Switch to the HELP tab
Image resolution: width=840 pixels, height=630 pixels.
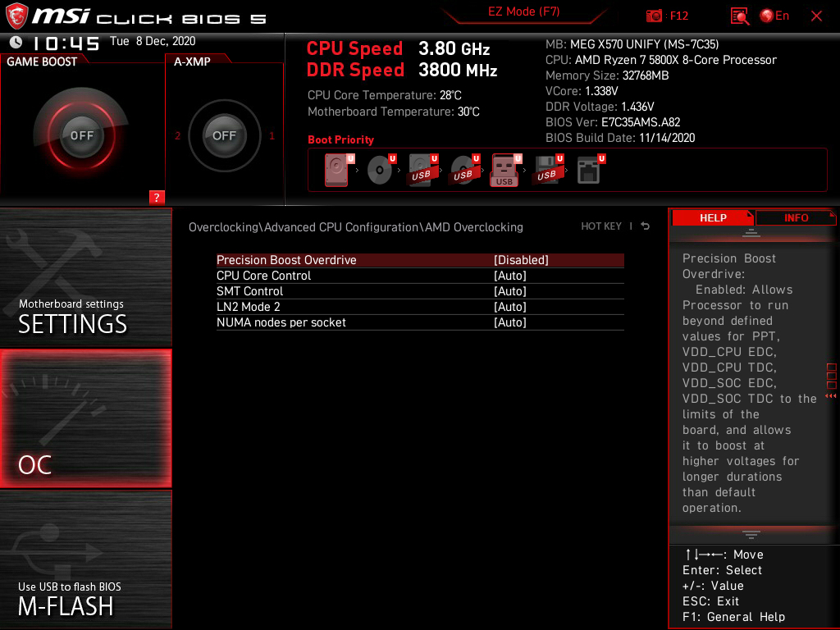(x=713, y=217)
